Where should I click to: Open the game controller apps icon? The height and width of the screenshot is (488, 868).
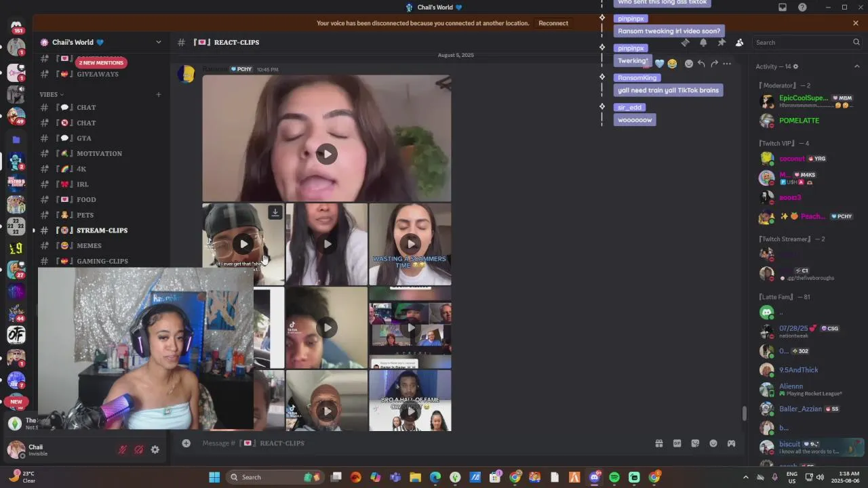(731, 443)
